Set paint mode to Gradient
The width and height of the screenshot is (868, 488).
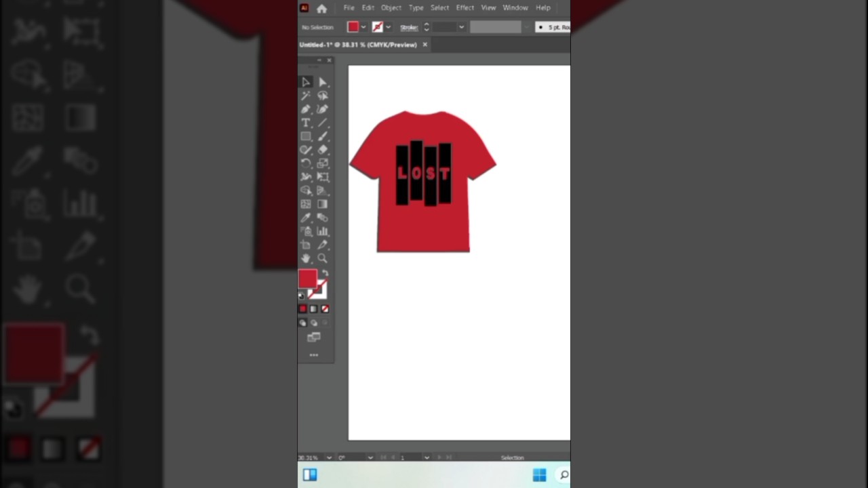pyautogui.click(x=314, y=309)
